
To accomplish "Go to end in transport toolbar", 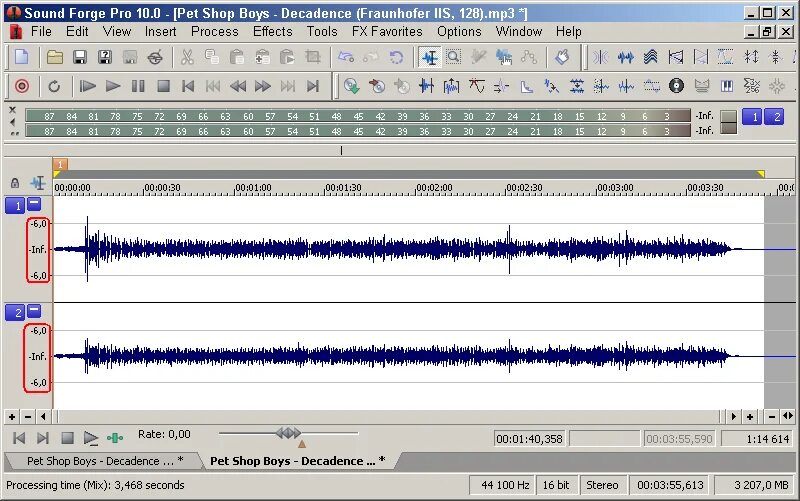I will [x=313, y=86].
